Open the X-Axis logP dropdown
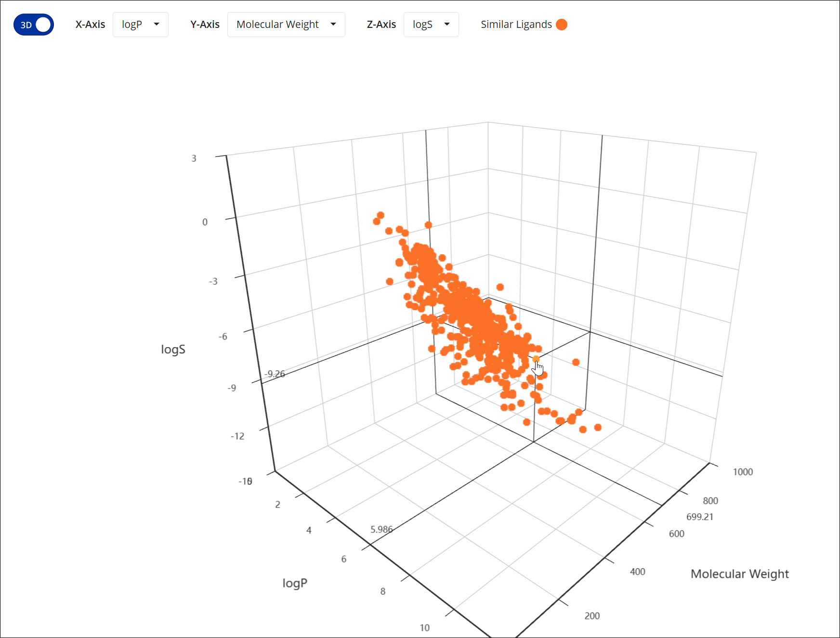 point(141,25)
